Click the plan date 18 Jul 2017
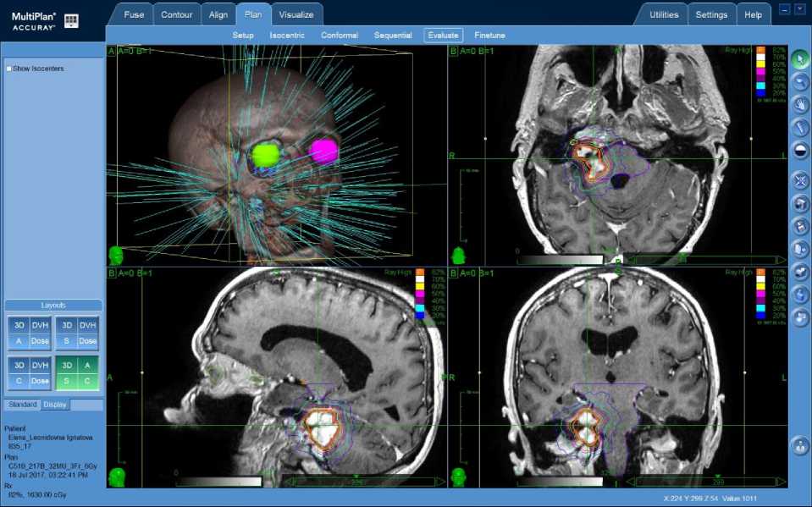Screen dimensions: 812x507 (27, 474)
